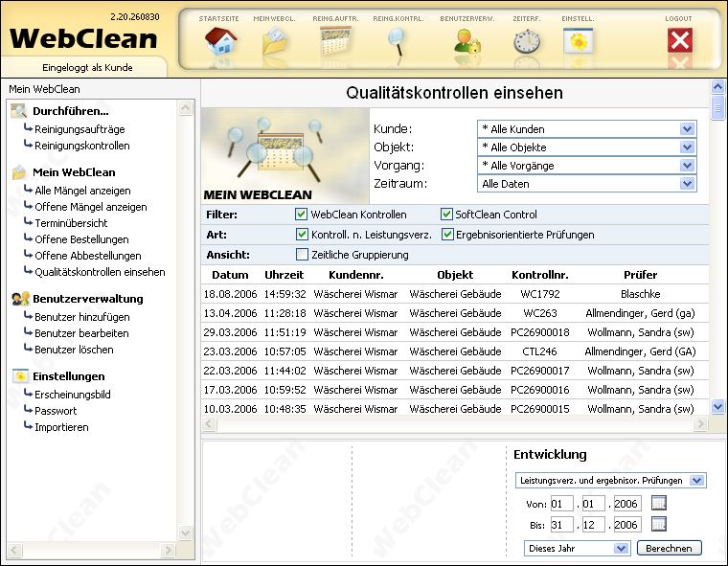The width and height of the screenshot is (728, 566).
Task: Open Mein WebClean folder icon in toolbar
Action: pyautogui.click(x=274, y=41)
